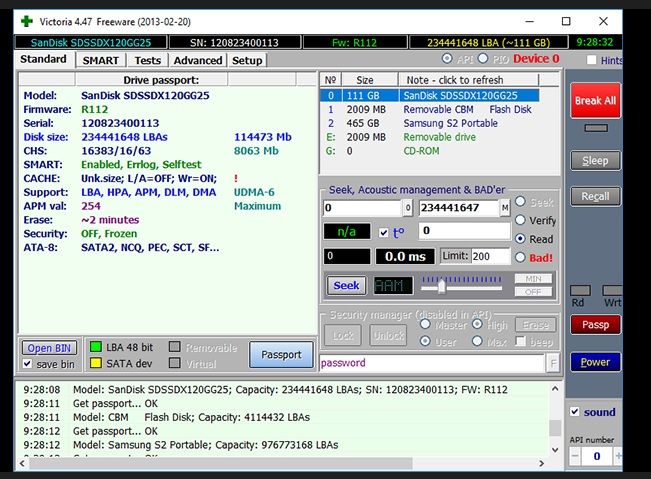Select the API mode radio button
The height and width of the screenshot is (479, 651).
tap(447, 59)
